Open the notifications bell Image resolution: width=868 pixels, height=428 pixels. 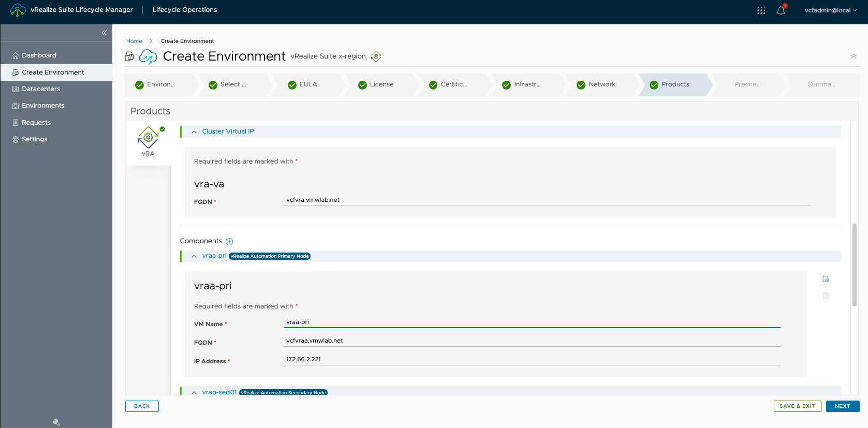point(781,10)
